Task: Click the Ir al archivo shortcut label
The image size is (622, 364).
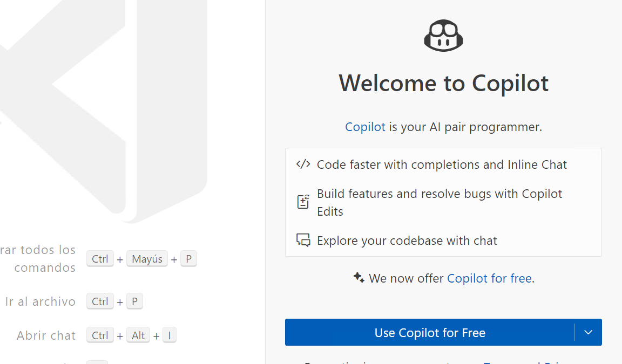Action: click(x=40, y=301)
